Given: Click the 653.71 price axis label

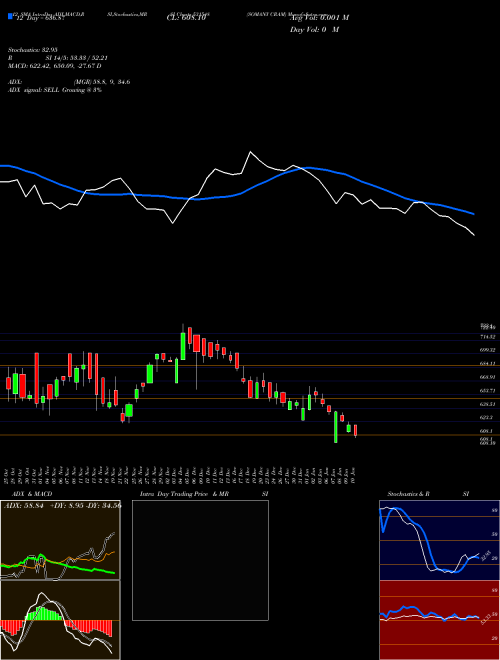Looking at the screenshot, I should point(487,391).
